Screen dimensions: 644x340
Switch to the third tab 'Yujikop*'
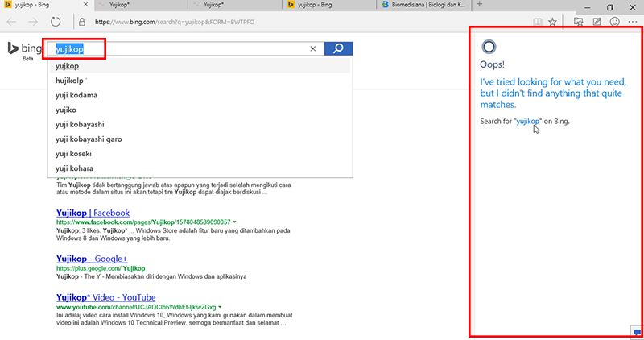point(235,5)
